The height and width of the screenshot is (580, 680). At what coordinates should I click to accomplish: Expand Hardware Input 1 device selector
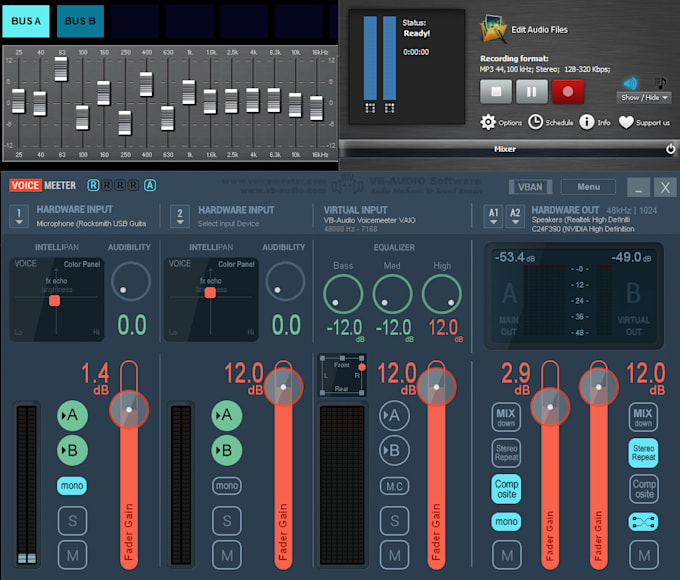pyautogui.click(x=19, y=216)
